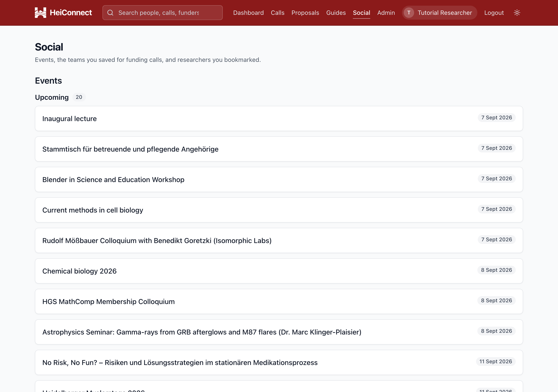The width and height of the screenshot is (558, 392).
Task: Open the Astrophysics Seminar Gamma-rays event
Action: point(279,332)
